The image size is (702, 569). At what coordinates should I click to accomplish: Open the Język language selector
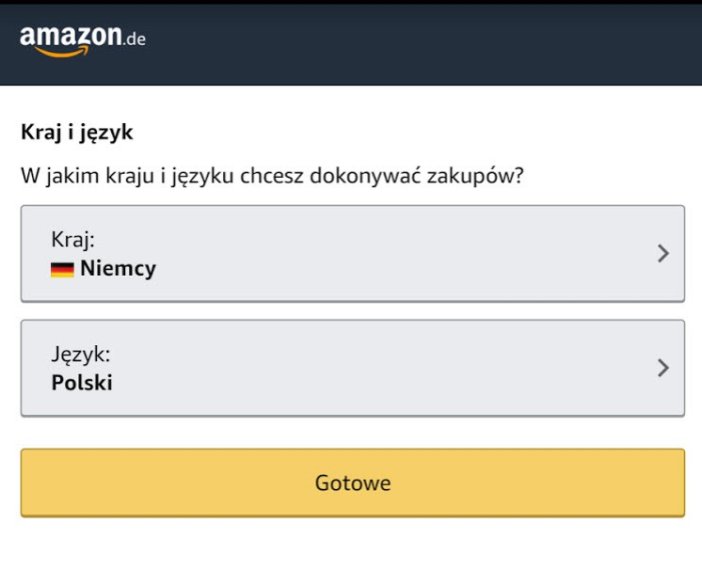point(353,368)
